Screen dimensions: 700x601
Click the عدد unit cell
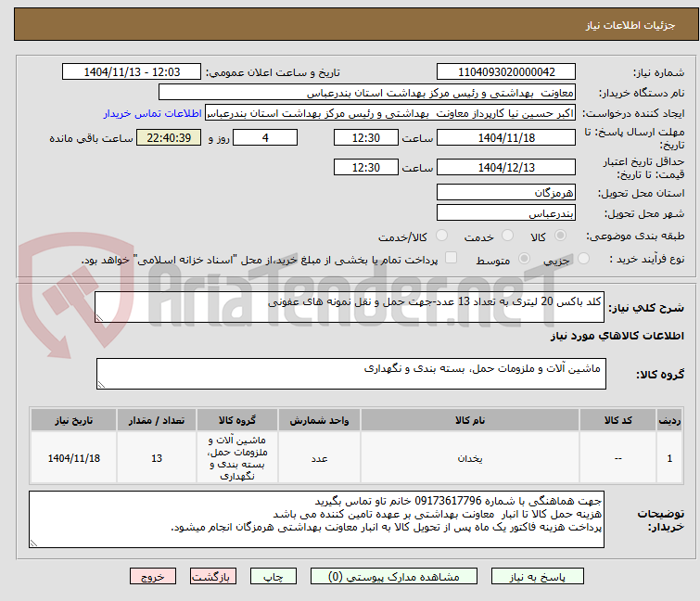(319, 458)
